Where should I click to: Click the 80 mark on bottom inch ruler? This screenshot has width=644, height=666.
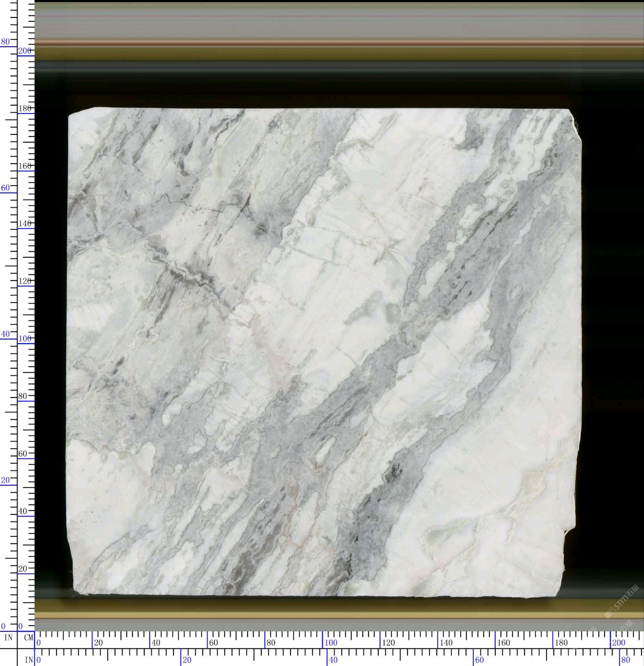[x=625, y=660]
